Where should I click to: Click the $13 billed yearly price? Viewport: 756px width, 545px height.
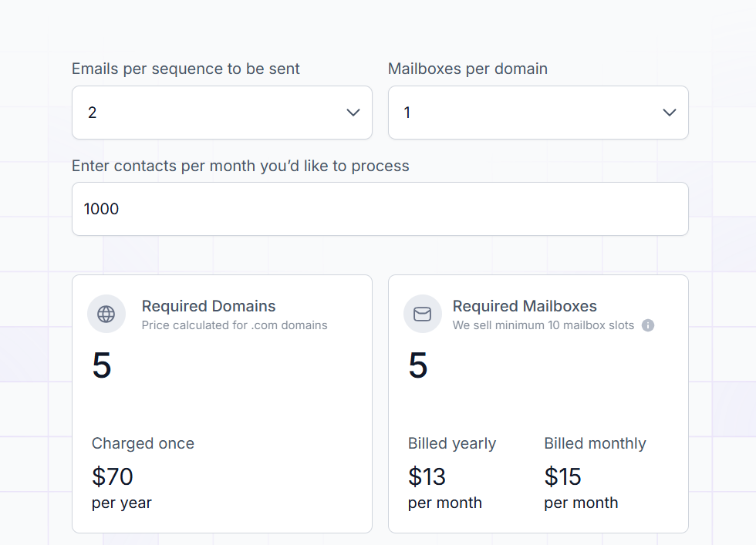427,477
